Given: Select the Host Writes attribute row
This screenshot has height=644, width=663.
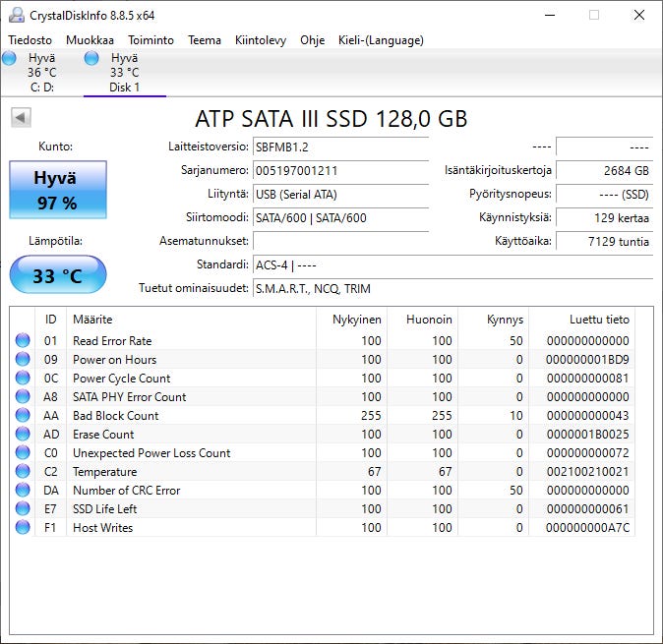Looking at the screenshot, I should [x=197, y=528].
